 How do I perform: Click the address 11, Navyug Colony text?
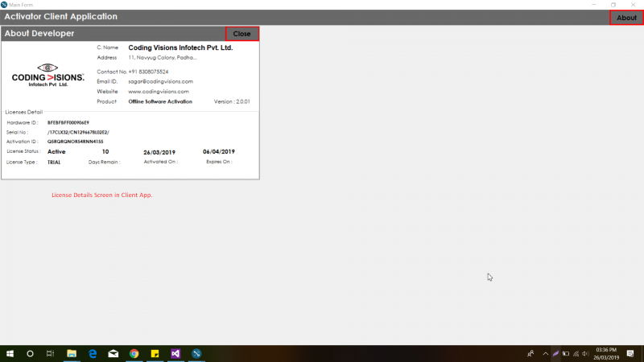163,57
